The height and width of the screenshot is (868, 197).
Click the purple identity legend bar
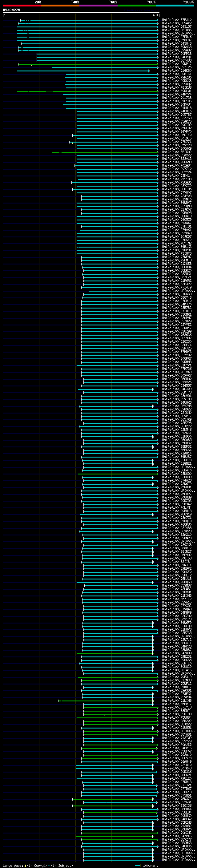[x=99, y=6]
